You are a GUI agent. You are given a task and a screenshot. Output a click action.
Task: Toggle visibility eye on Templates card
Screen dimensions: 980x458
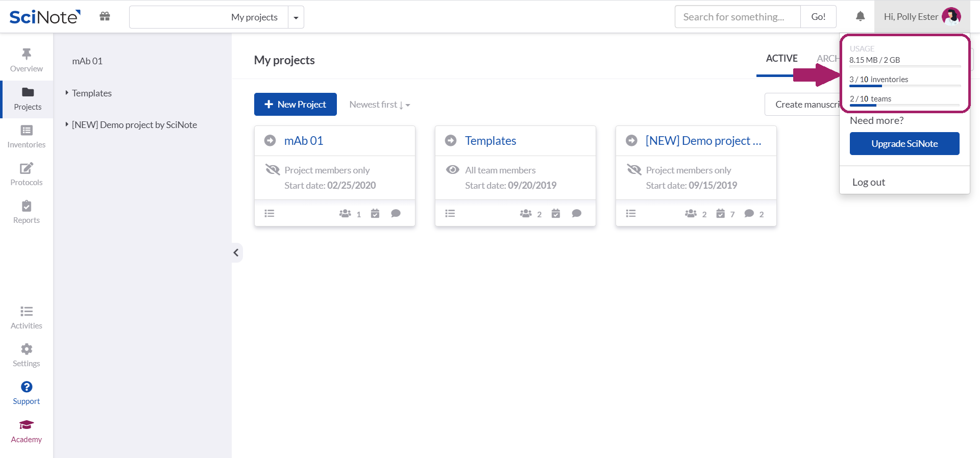(452, 170)
